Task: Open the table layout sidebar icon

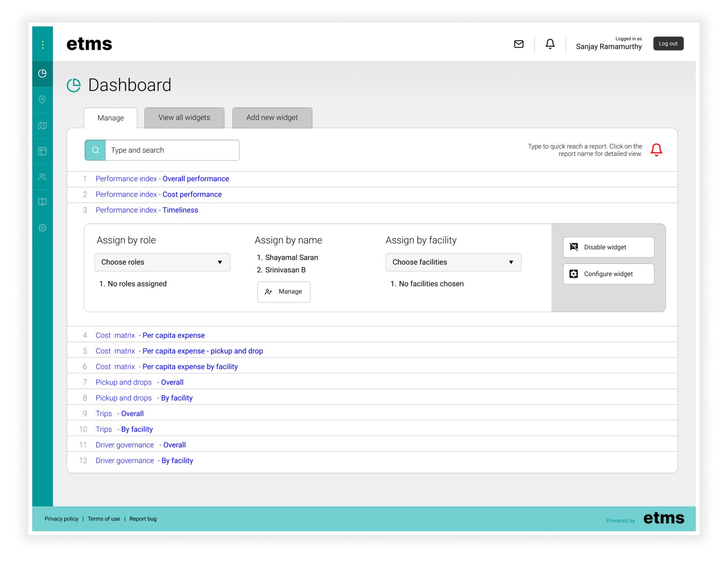Action: (42, 151)
